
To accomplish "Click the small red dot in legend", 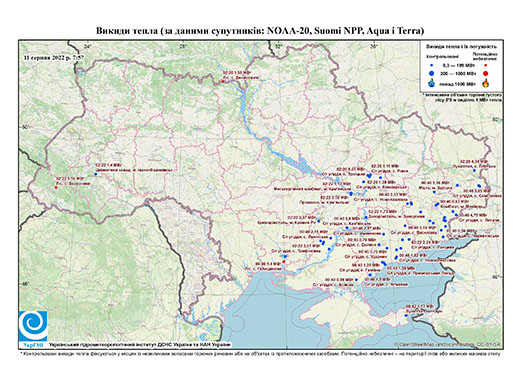I will (486, 65).
